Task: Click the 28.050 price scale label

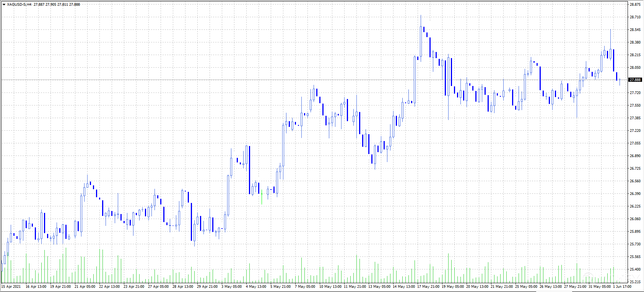Action: pyautogui.click(x=635, y=68)
